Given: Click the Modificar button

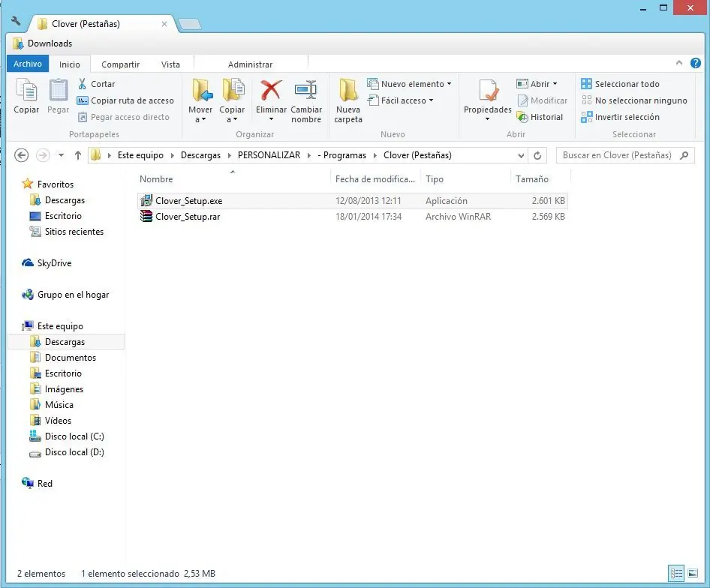Looking at the screenshot, I should pos(543,100).
